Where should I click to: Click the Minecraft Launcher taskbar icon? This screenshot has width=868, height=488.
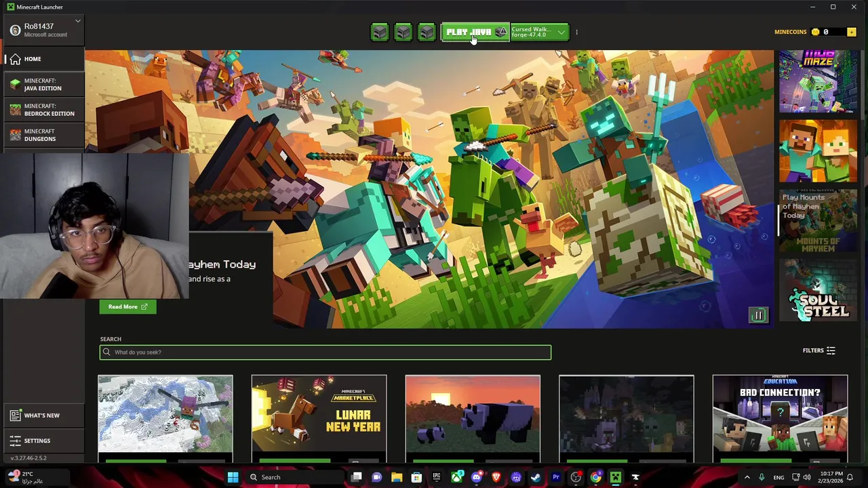pos(615,477)
